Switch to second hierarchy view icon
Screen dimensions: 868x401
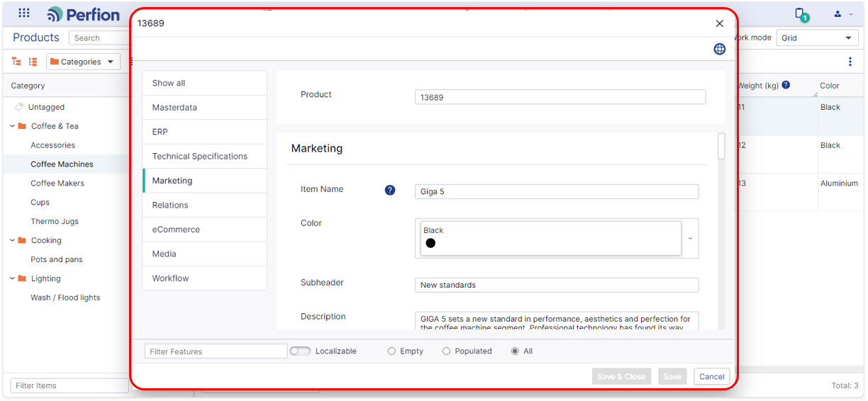pos(33,62)
